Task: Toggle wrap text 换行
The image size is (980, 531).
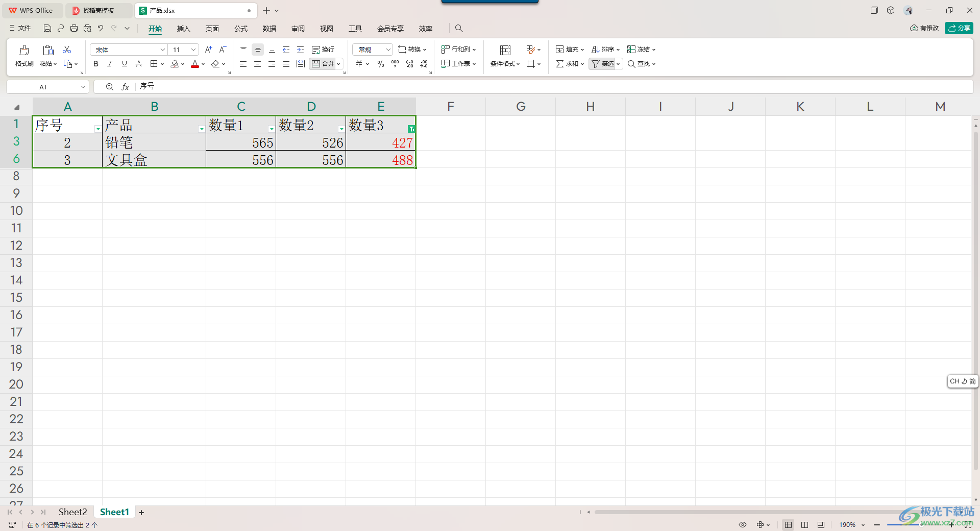Action: (323, 50)
